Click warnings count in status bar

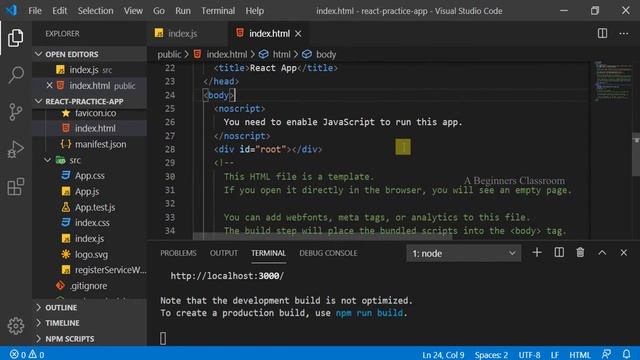(x=37, y=354)
